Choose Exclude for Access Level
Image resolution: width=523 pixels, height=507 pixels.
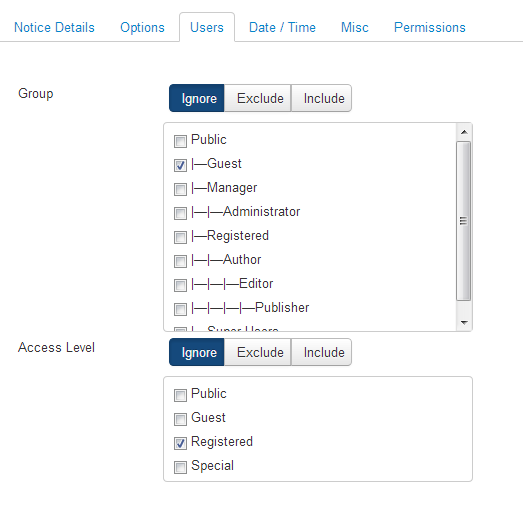point(260,353)
